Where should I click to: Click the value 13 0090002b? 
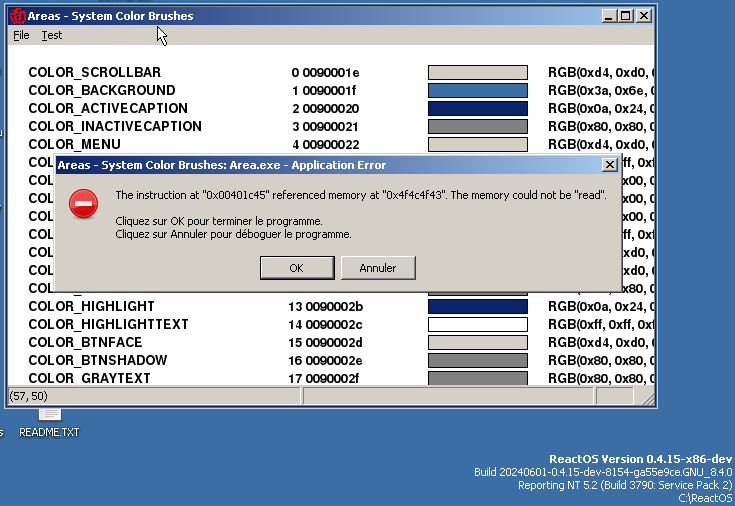[325, 307]
